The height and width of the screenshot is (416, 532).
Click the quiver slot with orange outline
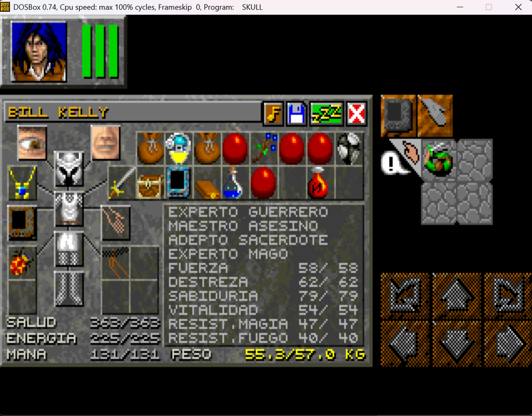coord(116,263)
